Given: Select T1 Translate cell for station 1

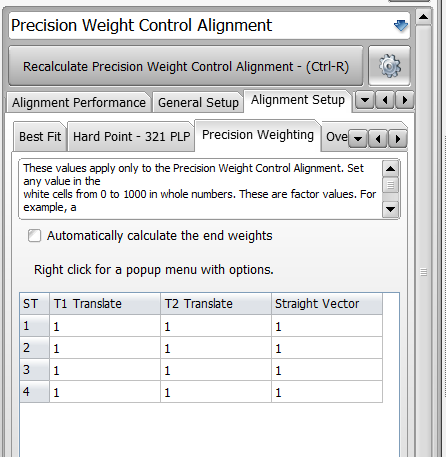Looking at the screenshot, I should [105, 326].
